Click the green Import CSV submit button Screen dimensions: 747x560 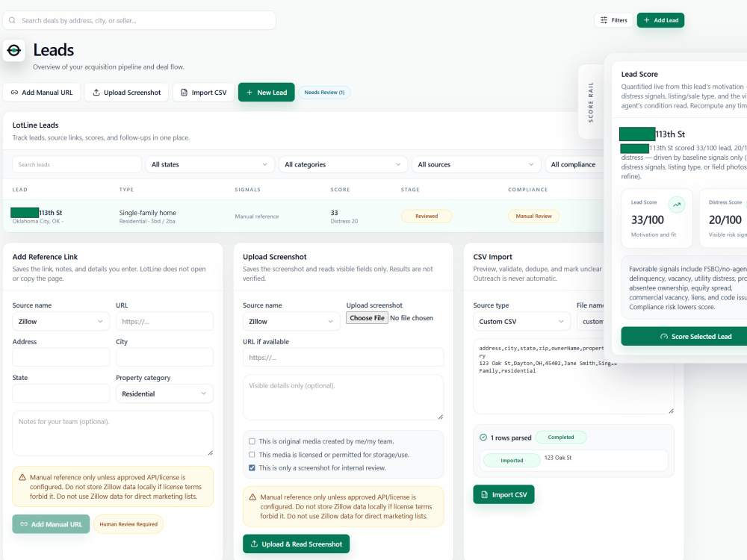coord(503,495)
